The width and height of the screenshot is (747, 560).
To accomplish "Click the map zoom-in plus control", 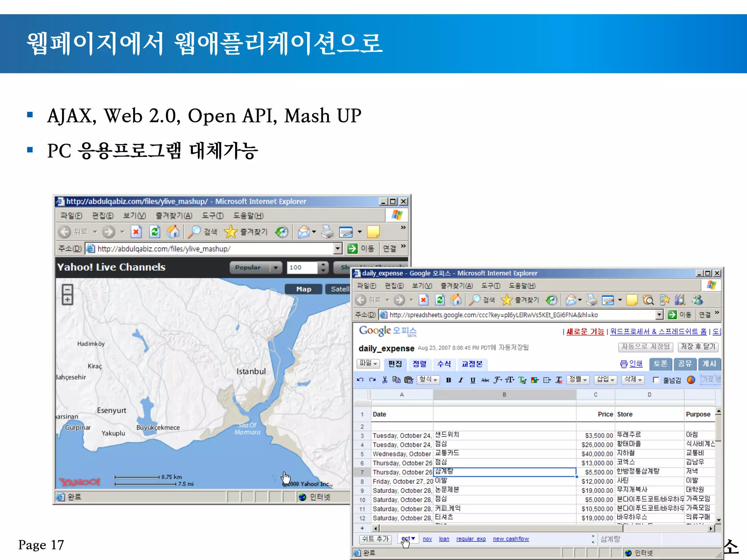I will coord(67,300).
